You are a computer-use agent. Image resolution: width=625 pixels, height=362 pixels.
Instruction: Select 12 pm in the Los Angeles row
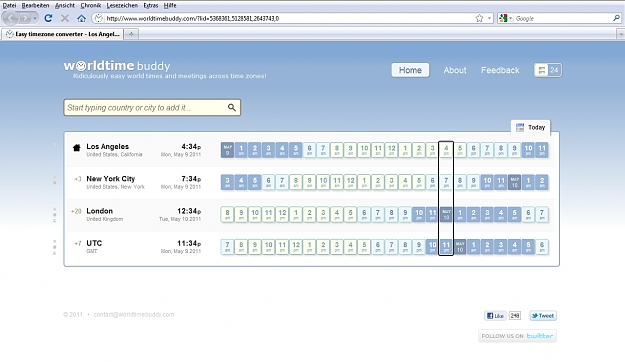(391, 150)
